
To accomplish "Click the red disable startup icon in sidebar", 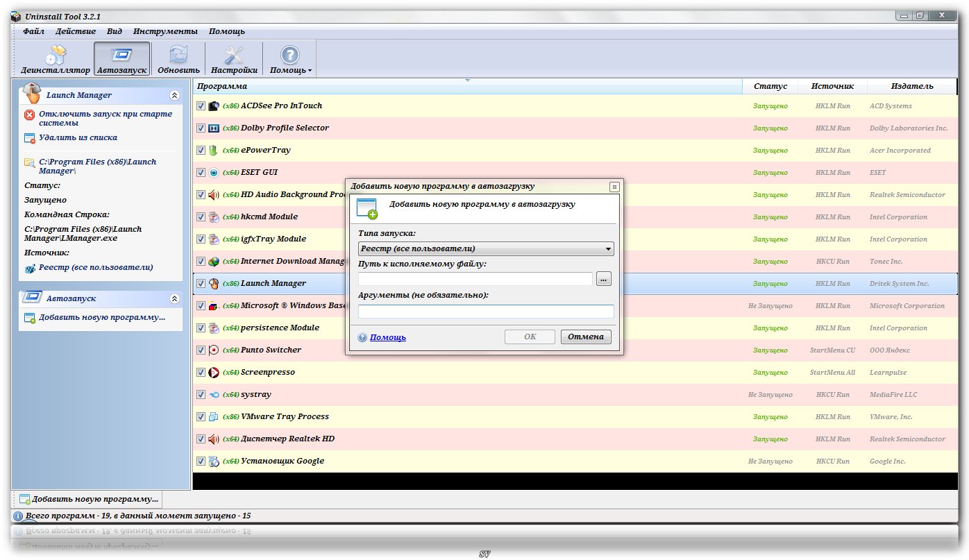I will (29, 115).
